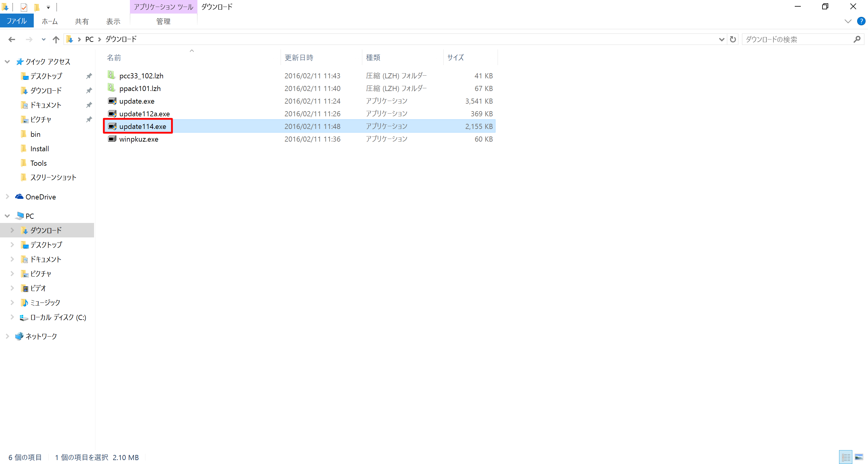Open the address bar history dropdown
868x464 pixels.
[x=722, y=39]
